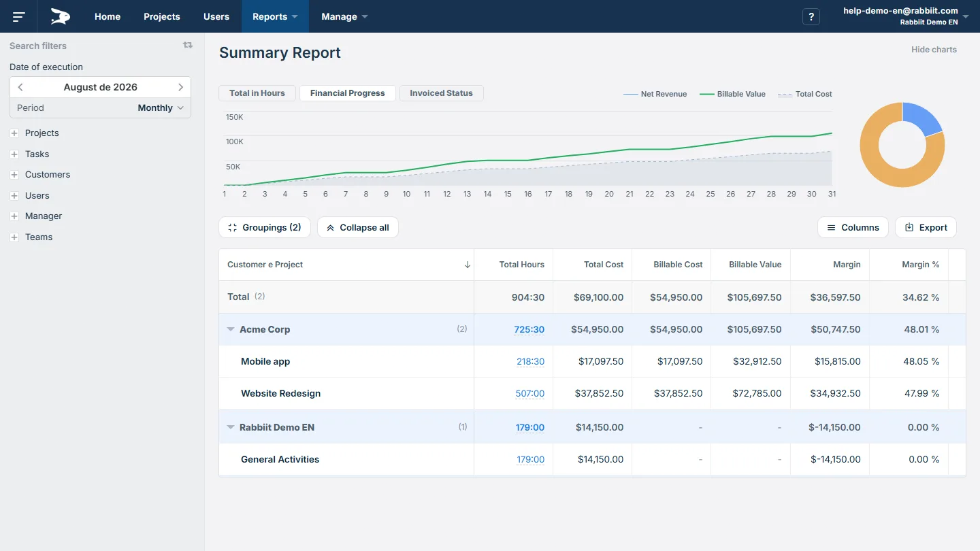Expand the Projects filter
This screenshot has height=551, width=980.
pos(14,133)
